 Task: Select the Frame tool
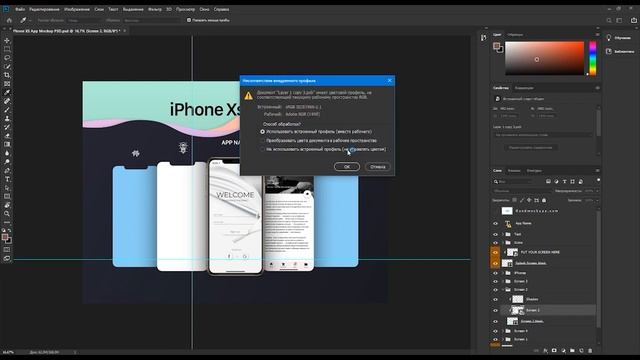pyautogui.click(x=7, y=84)
